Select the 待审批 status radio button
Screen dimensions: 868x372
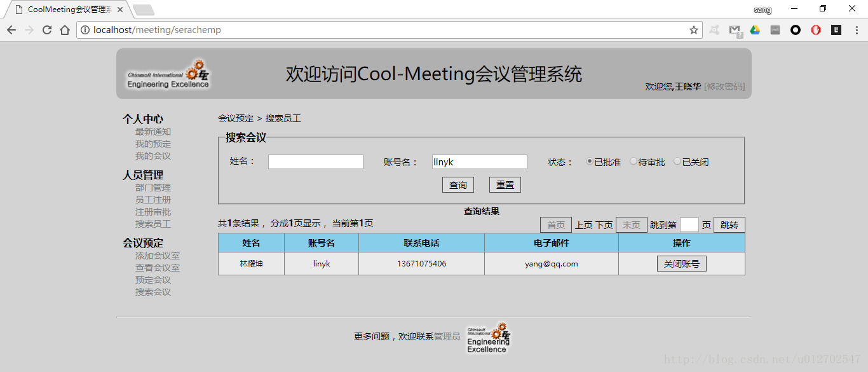pos(634,162)
